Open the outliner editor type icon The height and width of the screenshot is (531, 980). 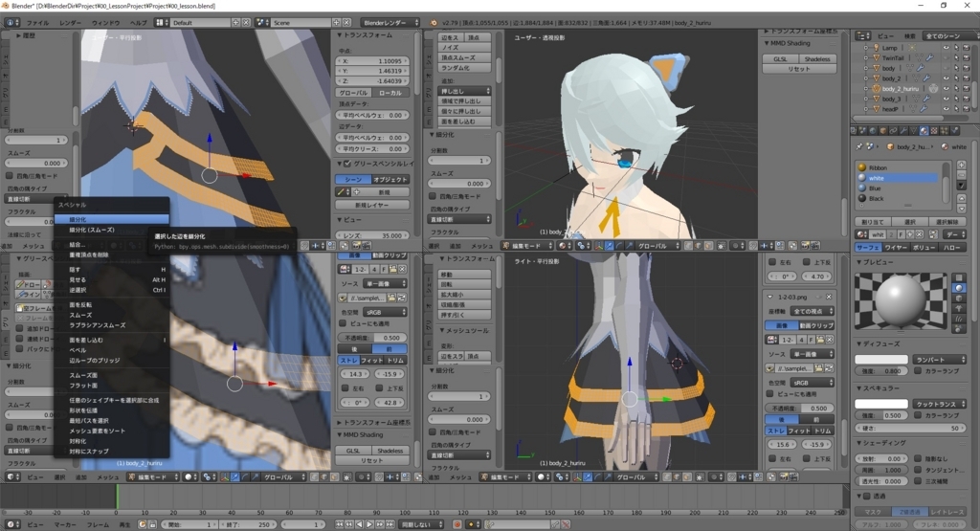(862, 35)
